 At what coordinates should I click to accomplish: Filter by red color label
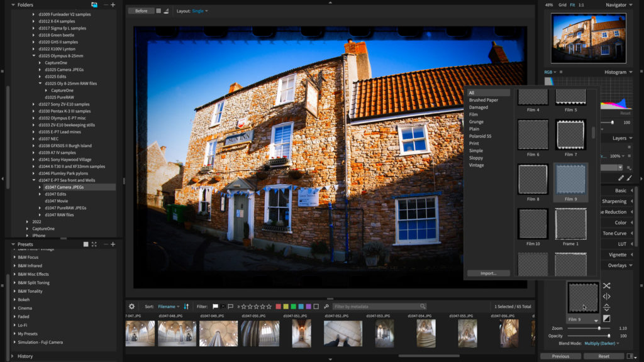click(x=278, y=306)
